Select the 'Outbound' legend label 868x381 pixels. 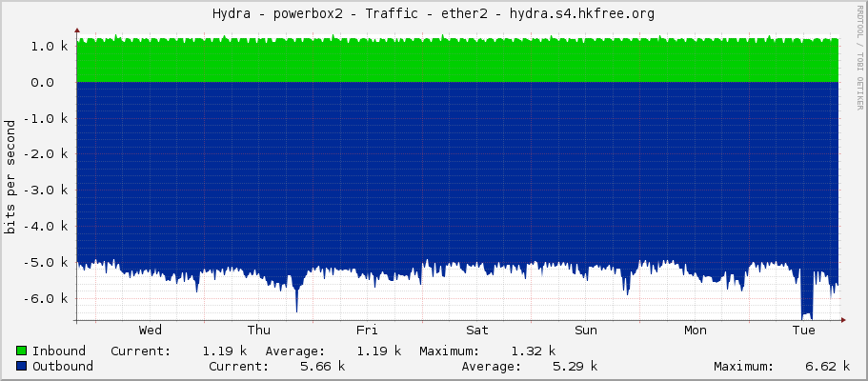[x=63, y=366]
